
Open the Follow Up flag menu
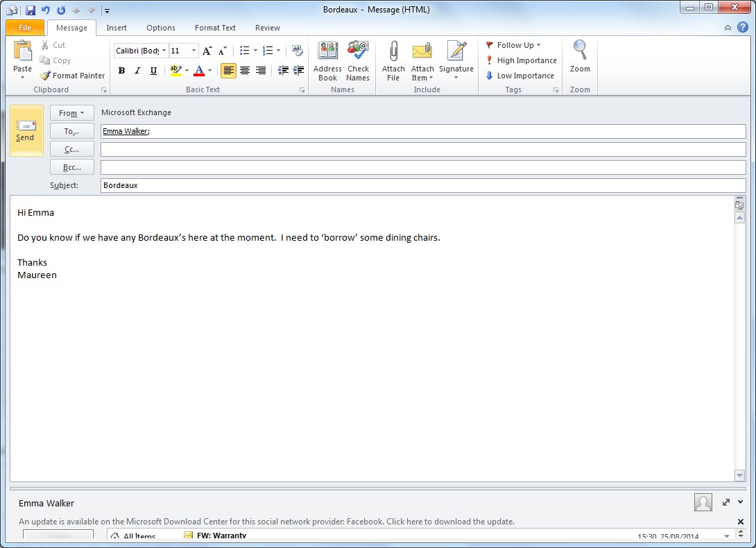click(x=513, y=45)
